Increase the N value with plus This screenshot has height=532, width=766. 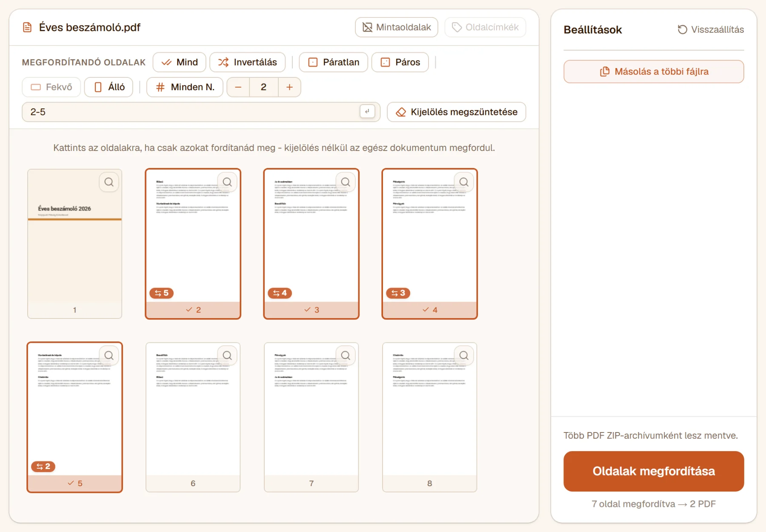click(289, 87)
